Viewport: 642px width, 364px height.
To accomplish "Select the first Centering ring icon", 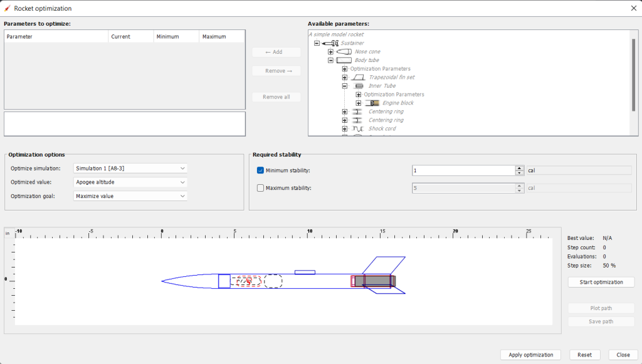I will click(357, 112).
